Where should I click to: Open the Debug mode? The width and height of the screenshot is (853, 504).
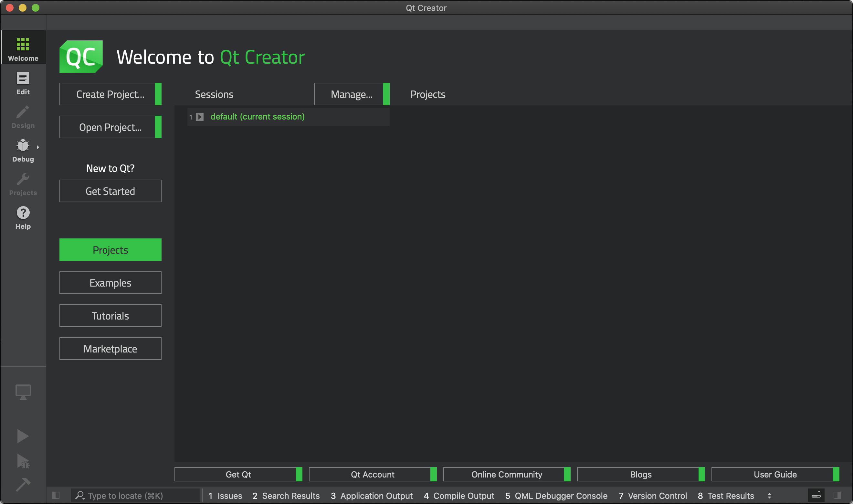coord(23,150)
